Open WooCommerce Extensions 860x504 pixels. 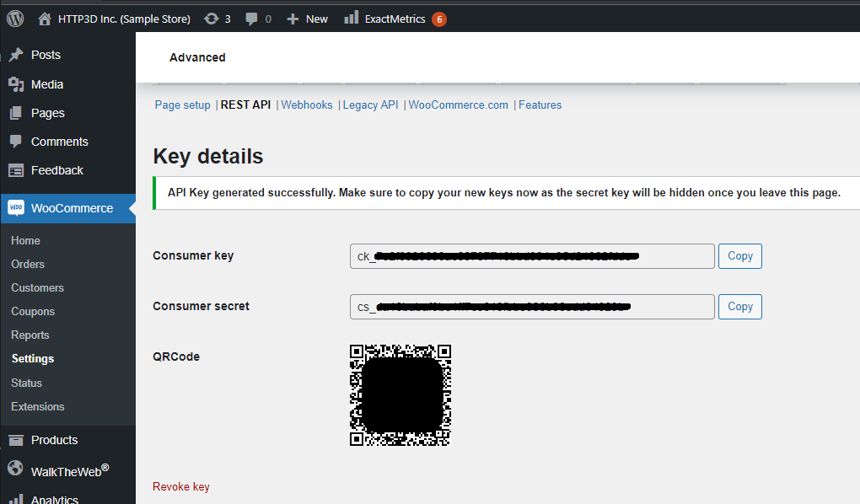click(38, 406)
